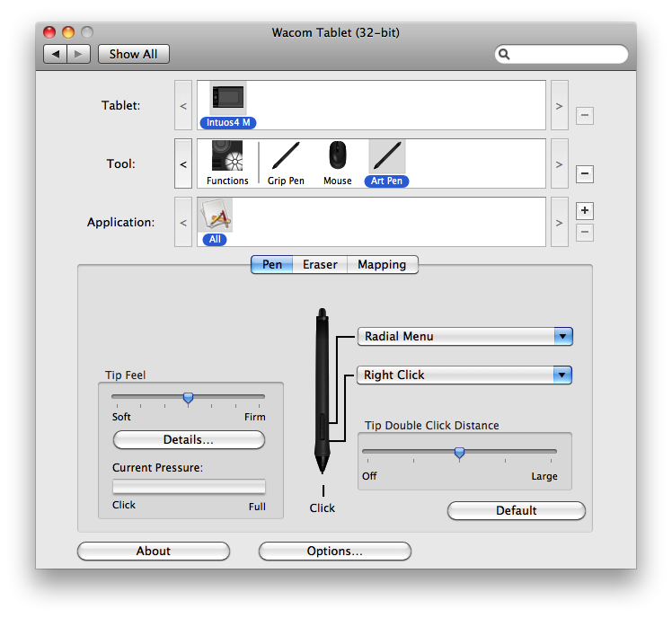Click the forward navigation arrow
672x618 pixels.
tap(78, 54)
